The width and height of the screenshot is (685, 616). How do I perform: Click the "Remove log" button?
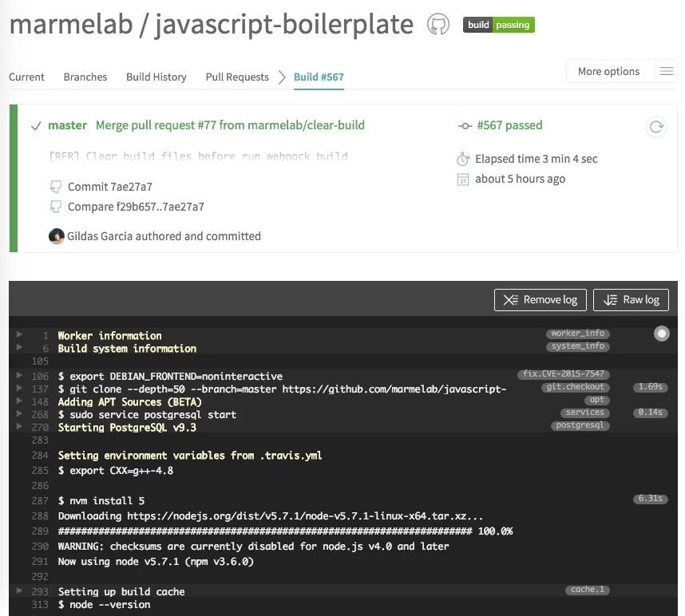[540, 300]
